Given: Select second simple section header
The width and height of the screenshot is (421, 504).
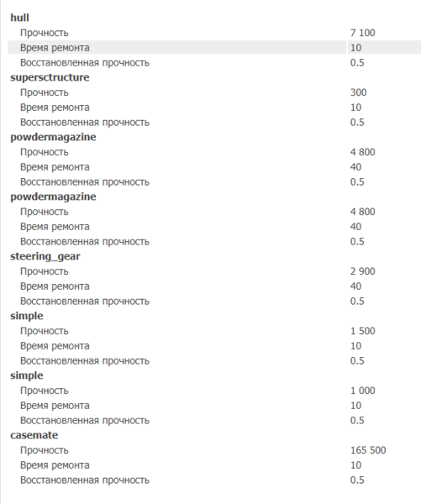Looking at the screenshot, I should 27,375.
